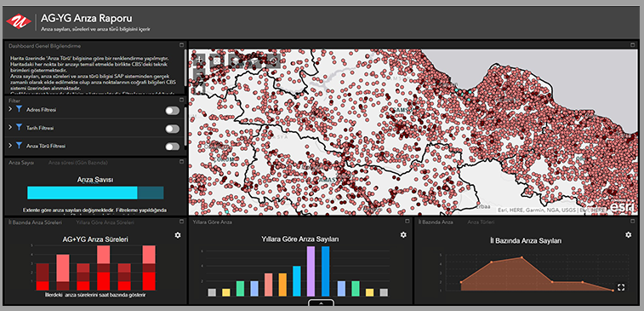
Task: Switch to Arıza süresi (Gün Bazında) tab
Action: [x=78, y=163]
